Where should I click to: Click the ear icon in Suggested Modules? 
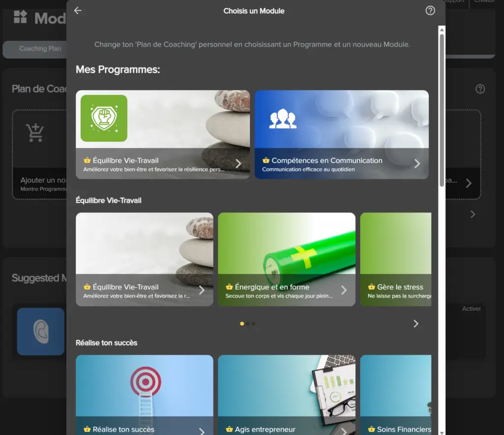[x=41, y=331]
